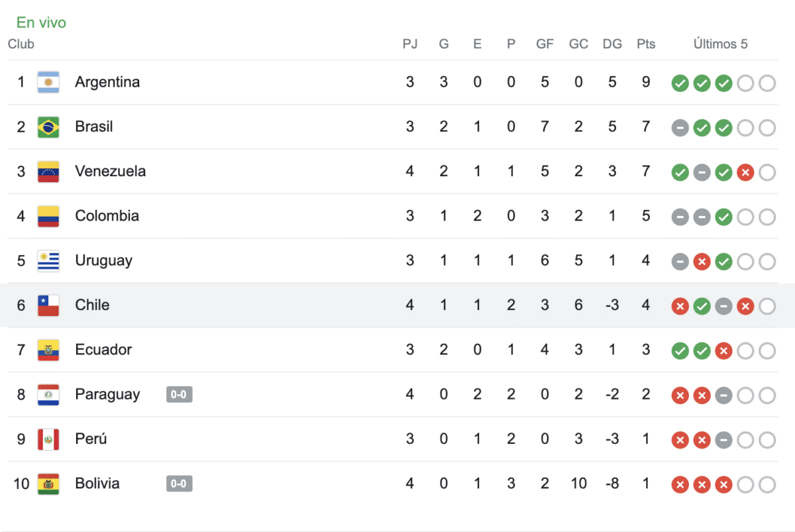The image size is (795, 532).
Task: Click Chile's flag icon
Action: [48, 305]
